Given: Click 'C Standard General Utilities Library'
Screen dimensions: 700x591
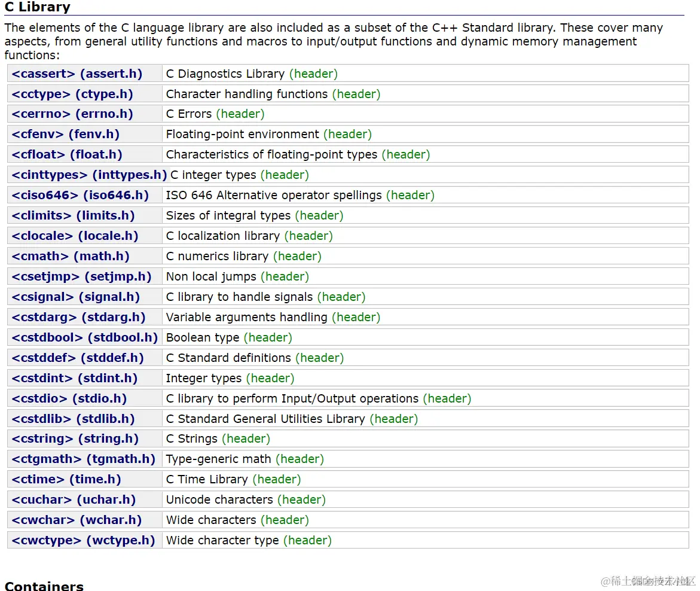Looking at the screenshot, I should 265,419.
